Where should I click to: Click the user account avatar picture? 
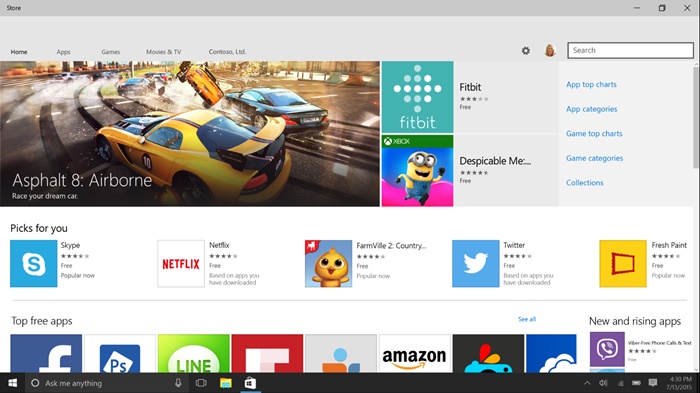pyautogui.click(x=550, y=50)
